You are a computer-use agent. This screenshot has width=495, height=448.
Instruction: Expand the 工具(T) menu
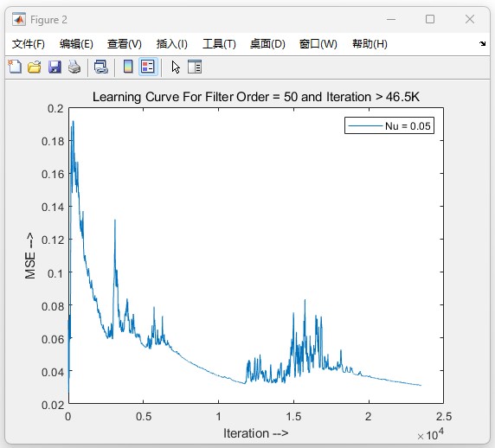tap(219, 44)
